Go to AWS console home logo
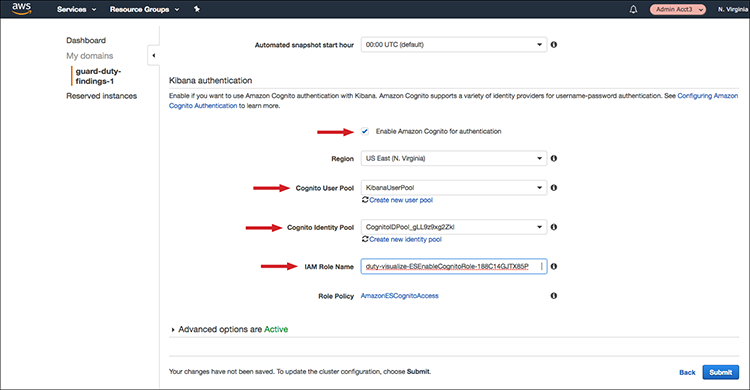The height and width of the screenshot is (390, 750). pyautogui.click(x=21, y=9)
